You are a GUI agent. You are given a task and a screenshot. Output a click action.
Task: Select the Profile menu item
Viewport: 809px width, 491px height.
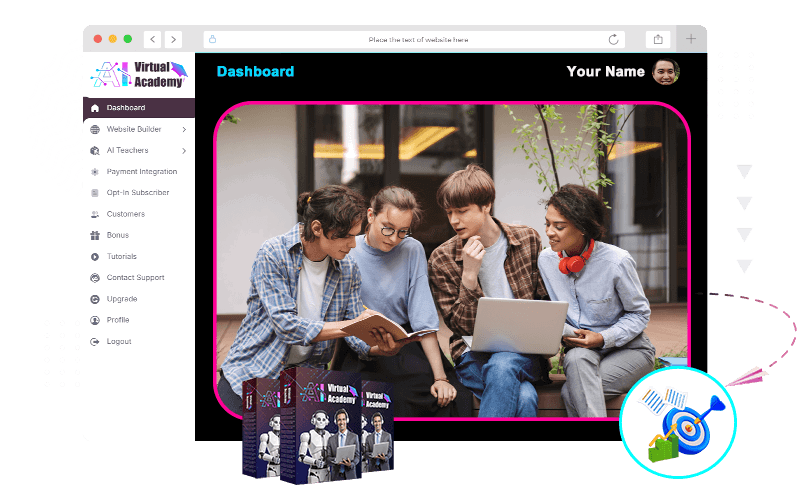point(117,320)
